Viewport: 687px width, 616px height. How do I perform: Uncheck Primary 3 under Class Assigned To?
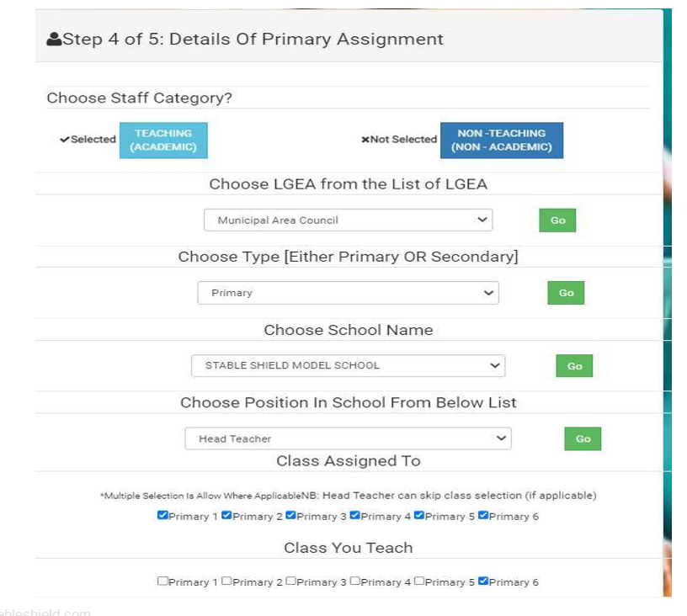(290, 516)
